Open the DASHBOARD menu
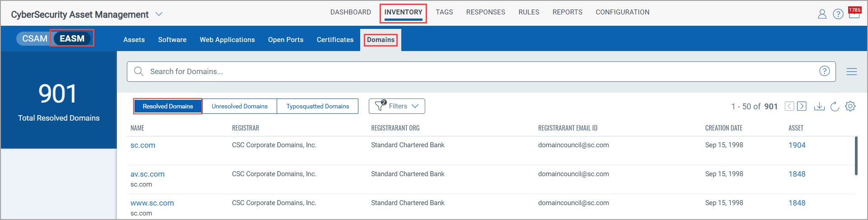868x220 pixels. tap(351, 12)
